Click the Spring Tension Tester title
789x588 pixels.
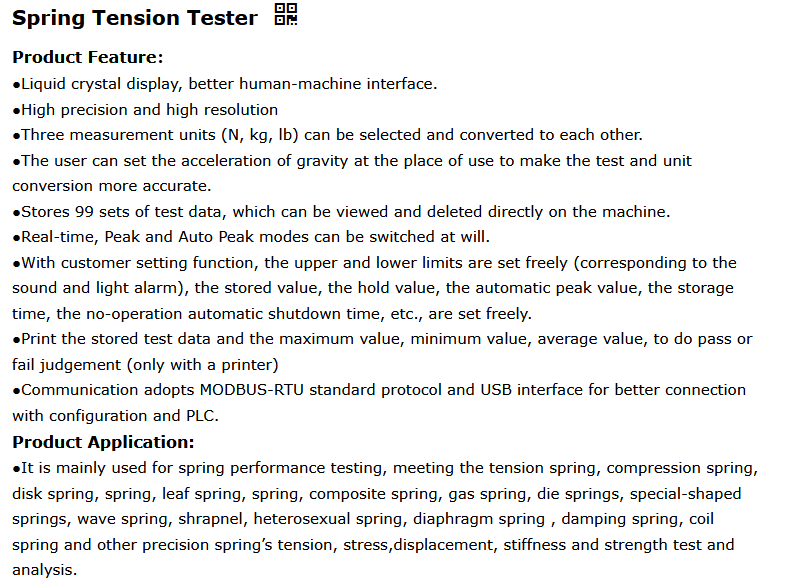[135, 18]
